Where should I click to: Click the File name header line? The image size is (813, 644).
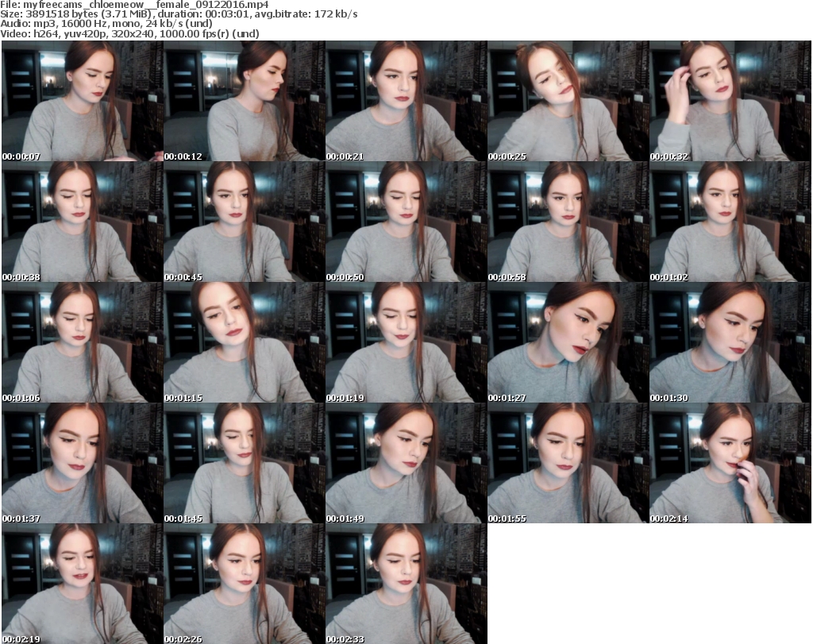134,5
